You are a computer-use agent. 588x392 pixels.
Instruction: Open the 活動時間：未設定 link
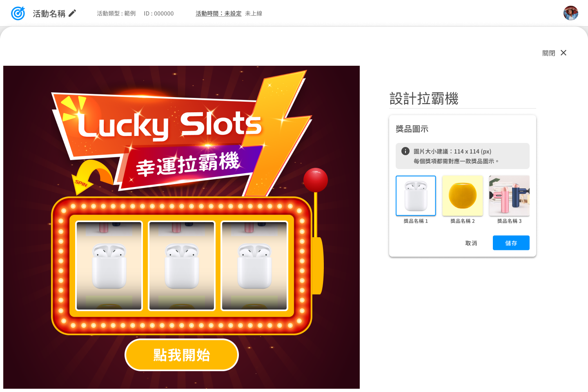pyautogui.click(x=218, y=13)
